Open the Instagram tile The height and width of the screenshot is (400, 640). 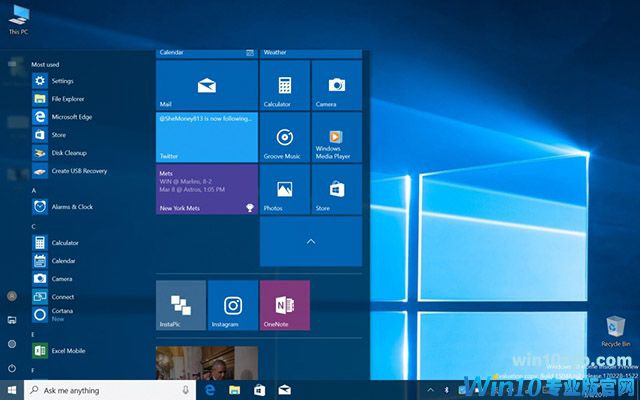pos(232,306)
